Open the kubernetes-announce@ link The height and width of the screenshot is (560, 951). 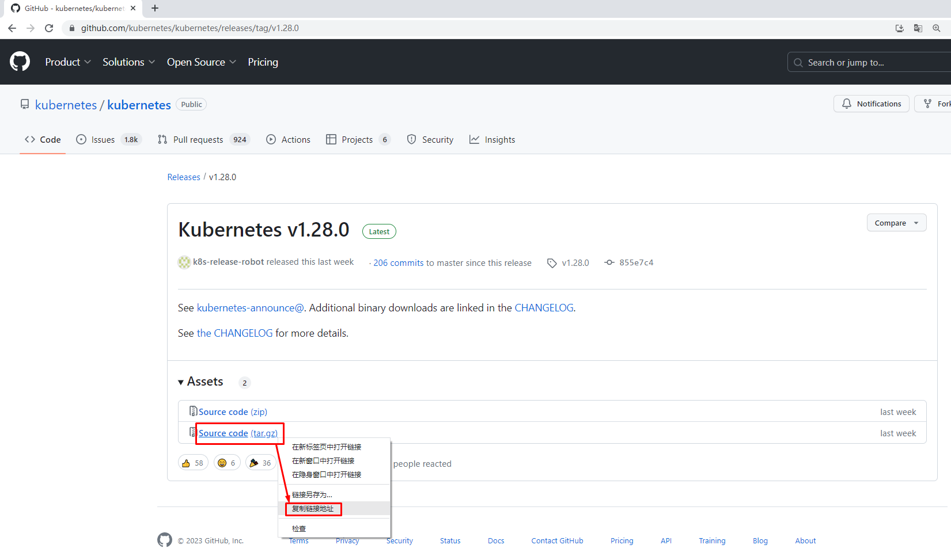pos(251,308)
